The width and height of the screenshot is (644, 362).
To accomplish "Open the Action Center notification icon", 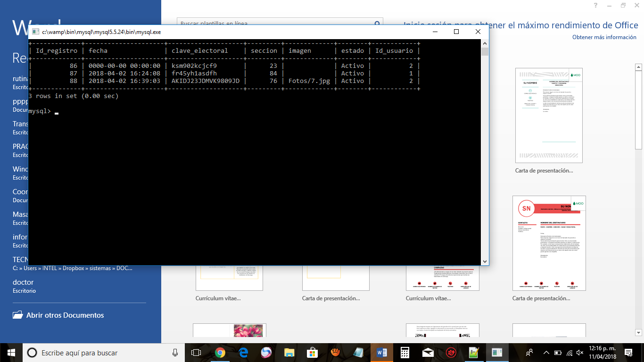I will pos(628,353).
